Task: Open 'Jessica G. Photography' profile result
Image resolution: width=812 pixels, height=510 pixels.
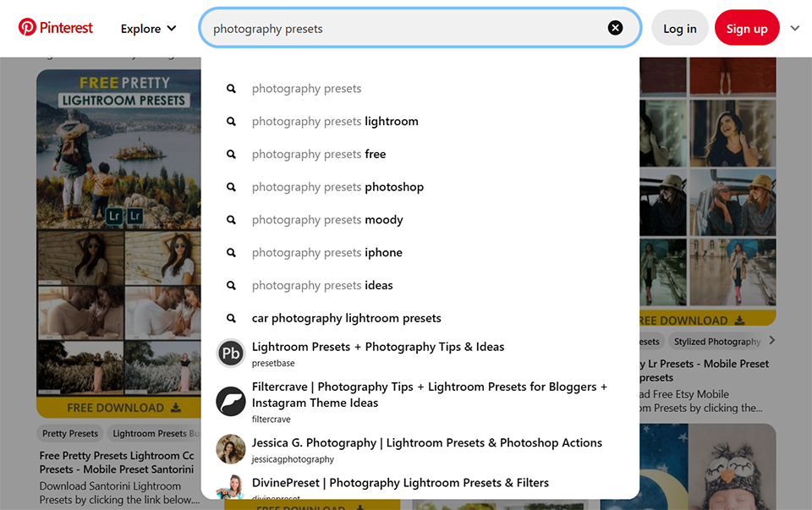Action: 426,442
